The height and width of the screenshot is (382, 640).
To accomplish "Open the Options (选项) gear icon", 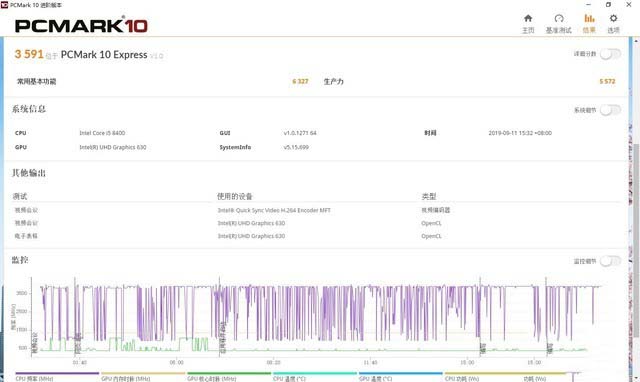I will 613,18.
